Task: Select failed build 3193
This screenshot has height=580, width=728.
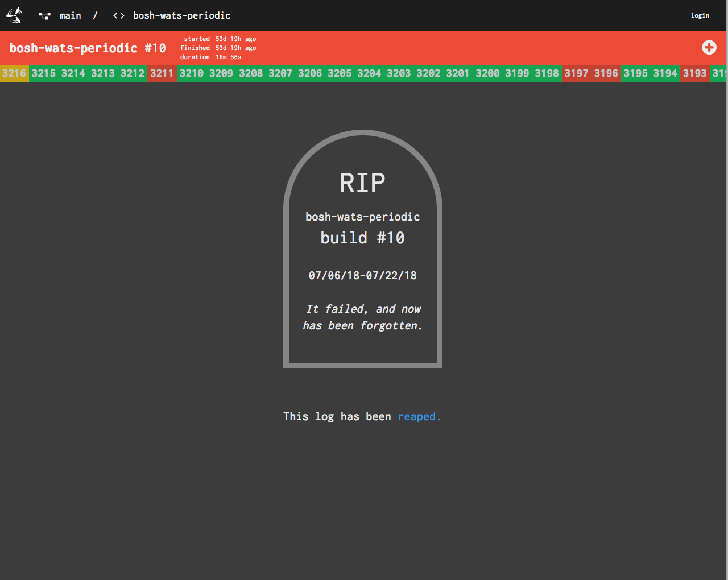Action: (x=694, y=73)
